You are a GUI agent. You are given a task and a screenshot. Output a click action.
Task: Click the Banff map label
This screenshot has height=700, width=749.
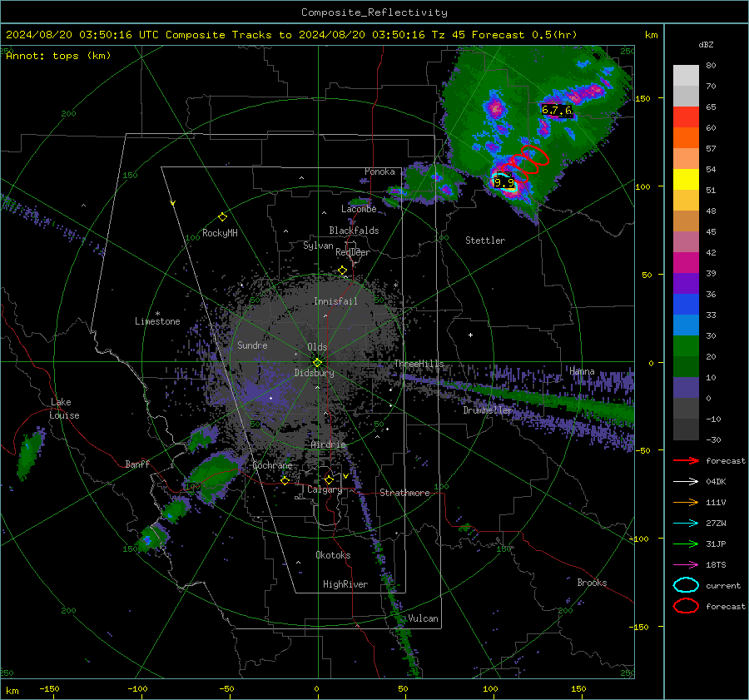pyautogui.click(x=137, y=464)
